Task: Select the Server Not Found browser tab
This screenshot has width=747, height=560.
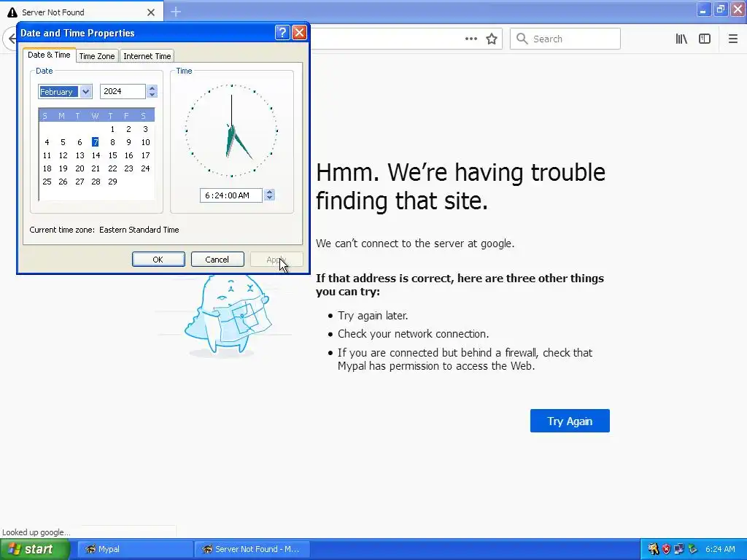Action: [x=82, y=12]
